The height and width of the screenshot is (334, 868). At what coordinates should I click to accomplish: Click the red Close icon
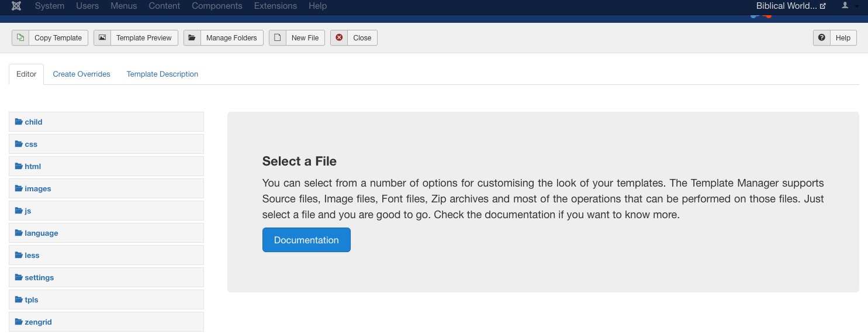(x=339, y=38)
